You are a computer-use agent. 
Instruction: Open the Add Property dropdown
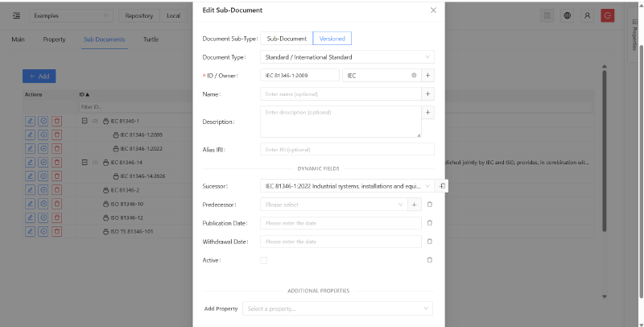pyautogui.click(x=337, y=308)
